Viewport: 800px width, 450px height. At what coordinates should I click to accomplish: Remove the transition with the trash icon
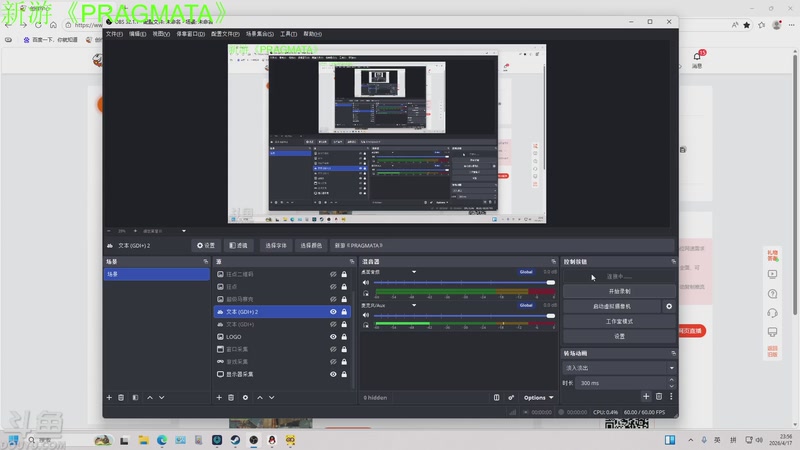(x=659, y=396)
